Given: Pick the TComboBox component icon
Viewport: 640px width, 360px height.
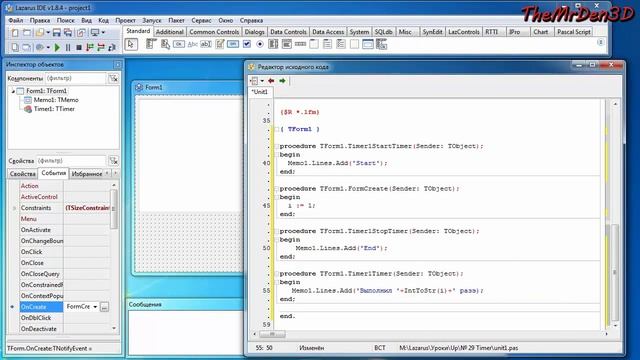Looking at the screenshot, I should tap(287, 44).
